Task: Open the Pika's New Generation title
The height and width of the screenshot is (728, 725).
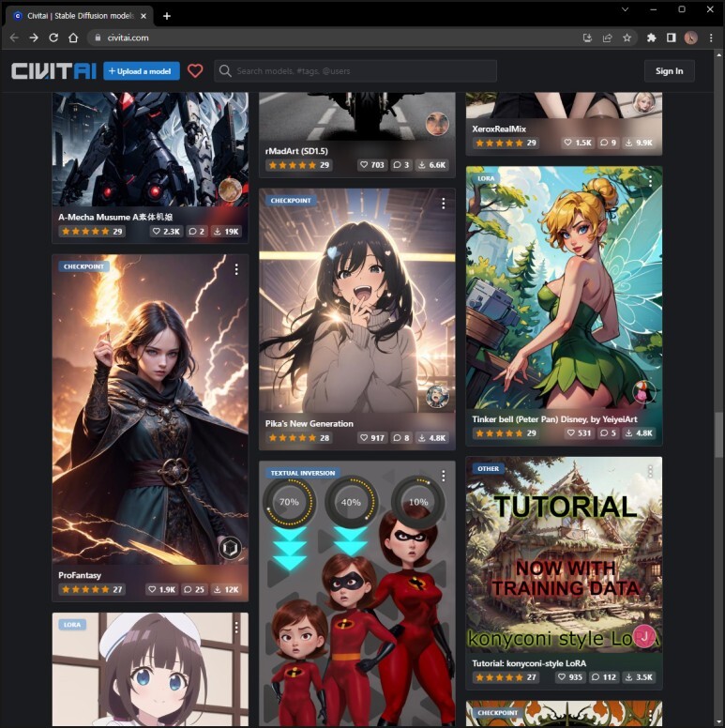Action: point(310,423)
